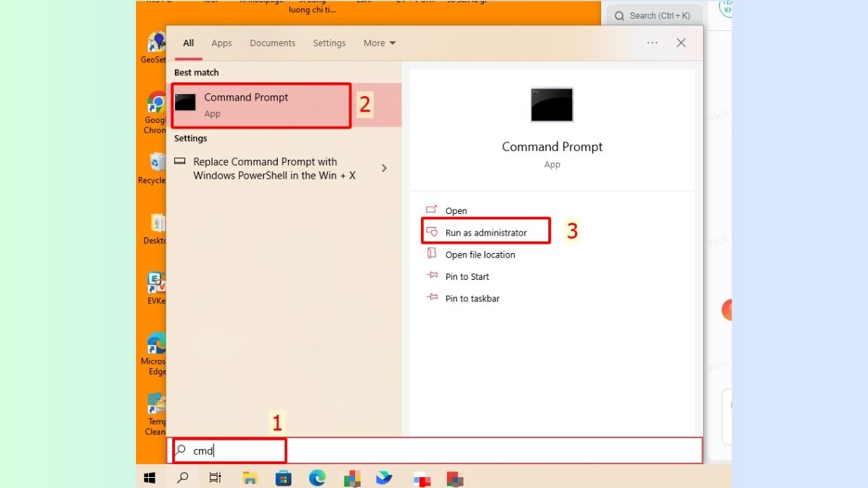Click the pin icon beside Pin to Start

point(432,276)
